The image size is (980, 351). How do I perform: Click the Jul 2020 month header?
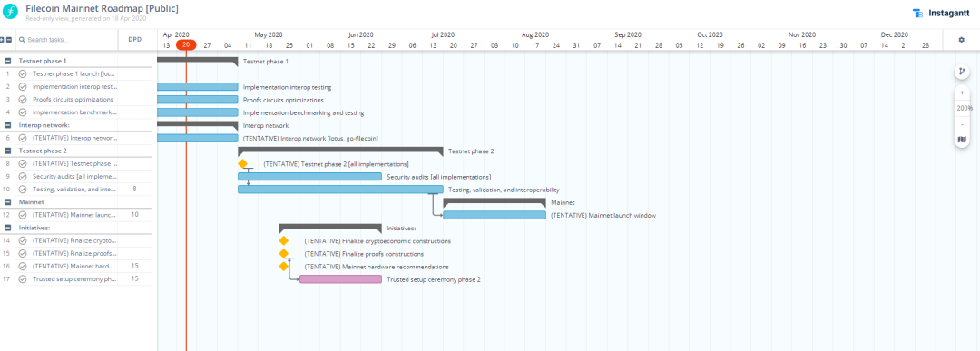[443, 35]
